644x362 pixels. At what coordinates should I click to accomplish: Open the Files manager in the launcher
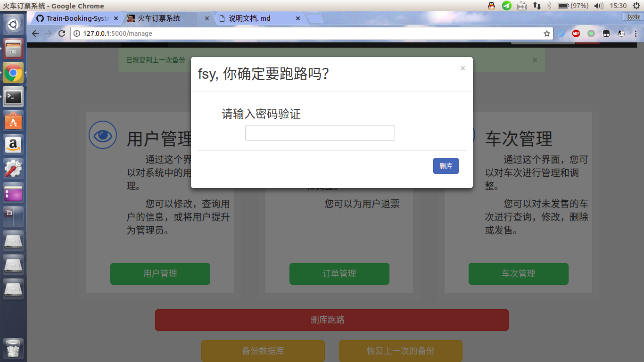(x=13, y=48)
